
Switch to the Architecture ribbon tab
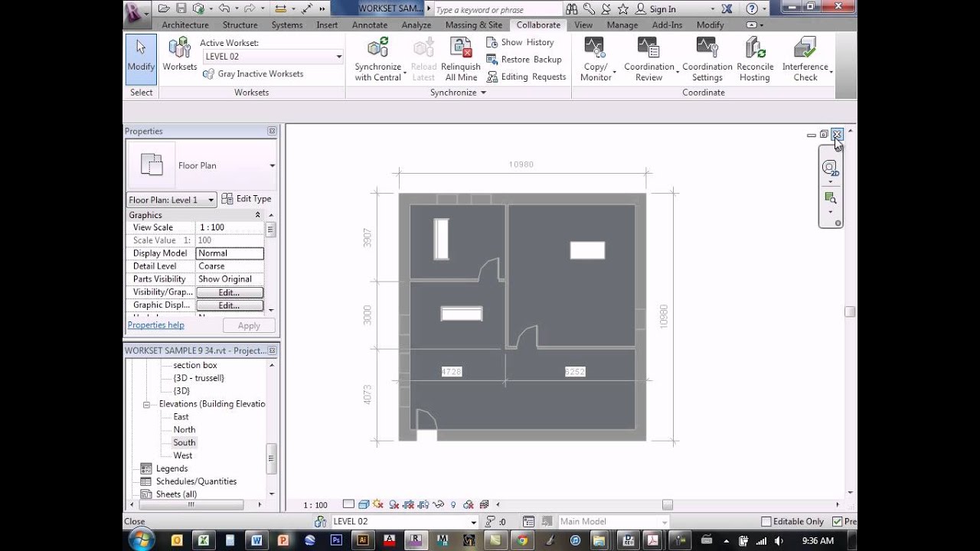[185, 24]
